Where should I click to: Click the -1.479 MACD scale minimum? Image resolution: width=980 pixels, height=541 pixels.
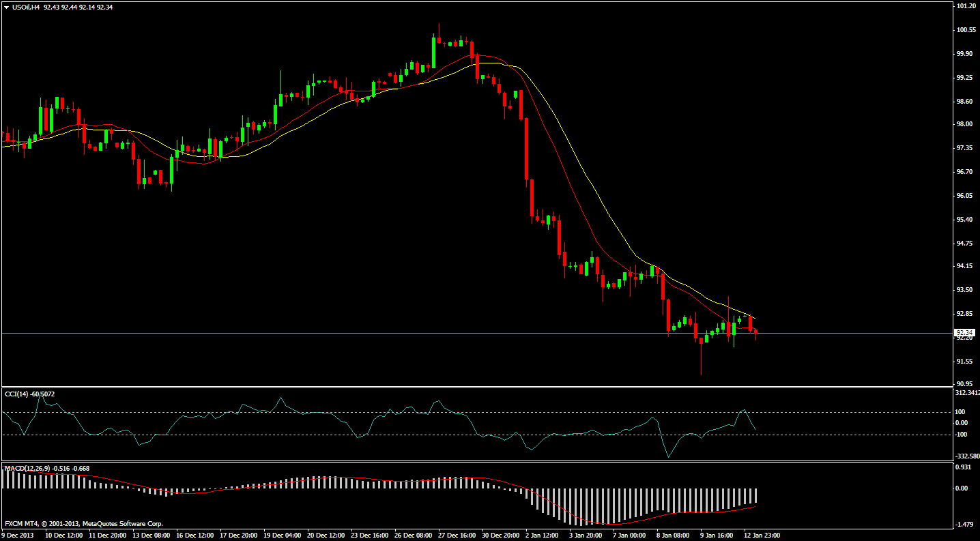(x=964, y=524)
